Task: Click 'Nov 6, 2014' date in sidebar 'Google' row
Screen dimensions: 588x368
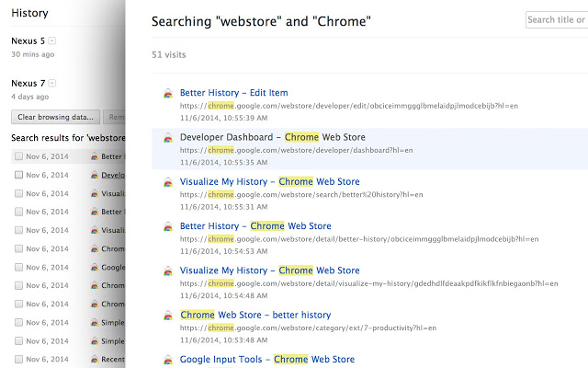Action: [47, 268]
